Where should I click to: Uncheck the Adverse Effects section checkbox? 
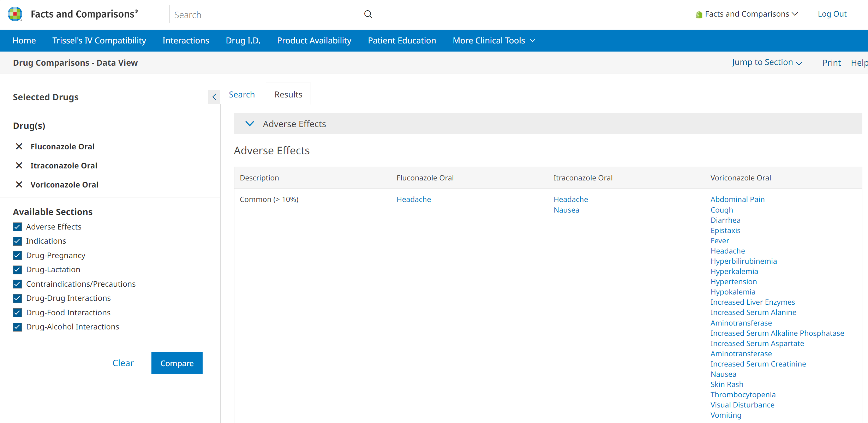click(x=17, y=227)
